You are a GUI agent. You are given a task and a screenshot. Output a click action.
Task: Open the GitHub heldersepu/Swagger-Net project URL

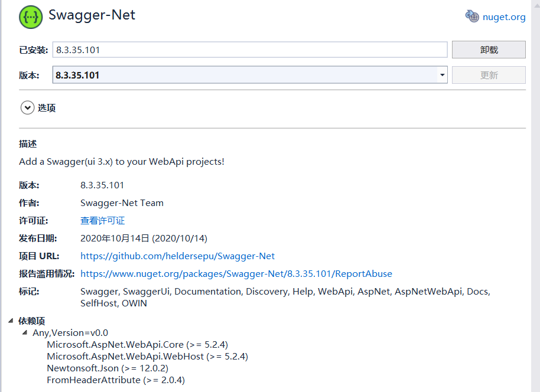click(177, 256)
